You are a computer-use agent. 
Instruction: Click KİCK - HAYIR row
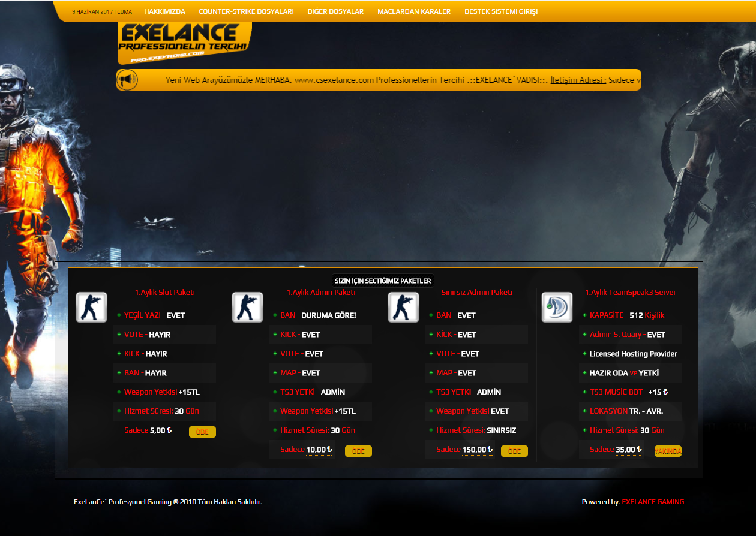(164, 354)
